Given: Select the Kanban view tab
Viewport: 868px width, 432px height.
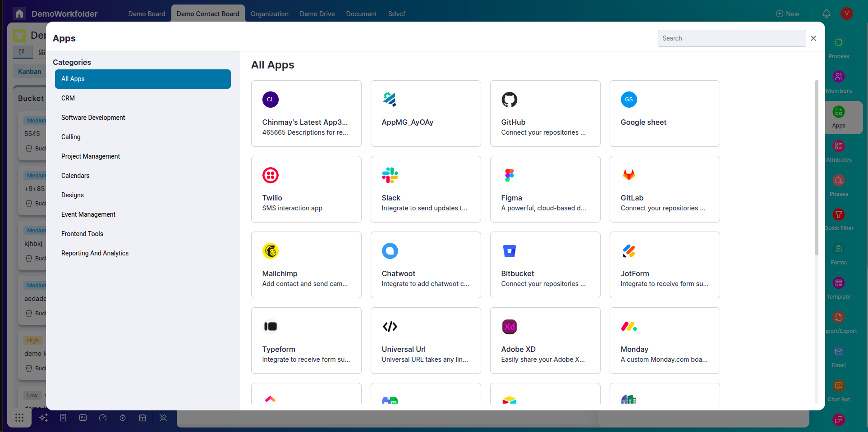Looking at the screenshot, I should [30, 72].
